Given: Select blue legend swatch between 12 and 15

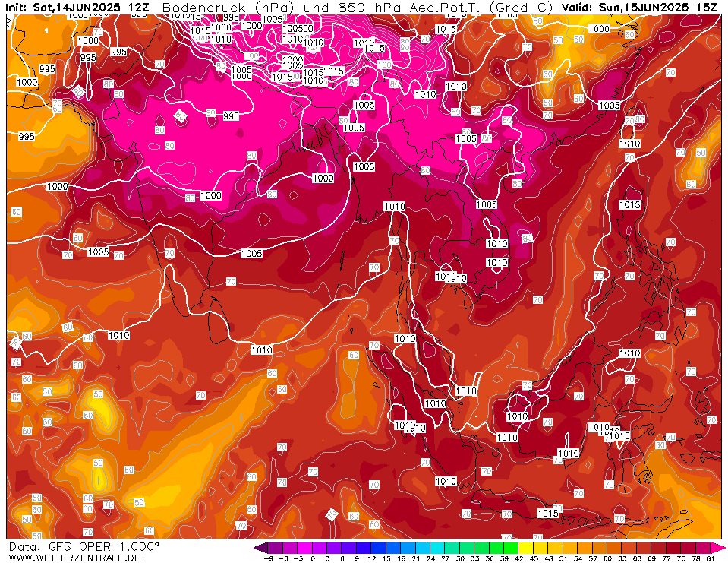Looking at the screenshot, I should [378, 548].
